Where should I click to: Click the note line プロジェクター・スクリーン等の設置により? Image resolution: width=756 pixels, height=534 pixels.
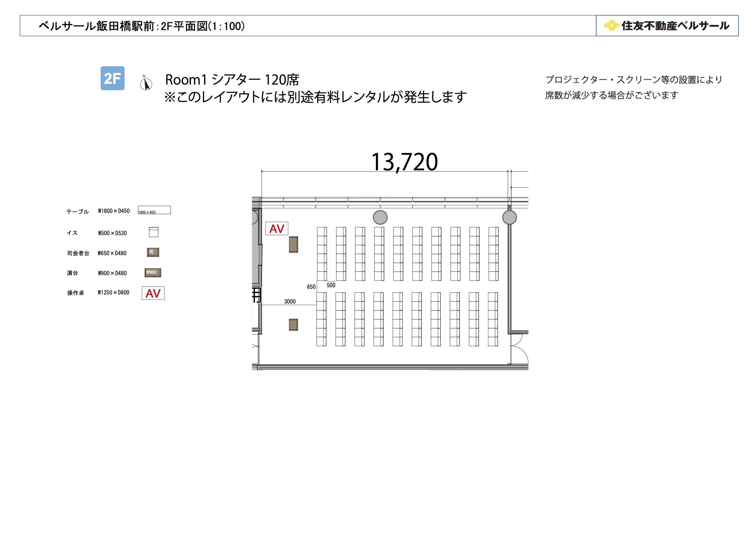pos(634,80)
